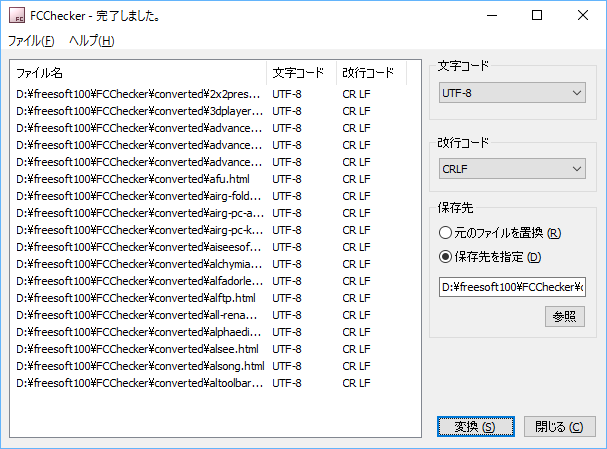Click the FCChecker app icon in title bar
The height and width of the screenshot is (449, 607).
17,15
